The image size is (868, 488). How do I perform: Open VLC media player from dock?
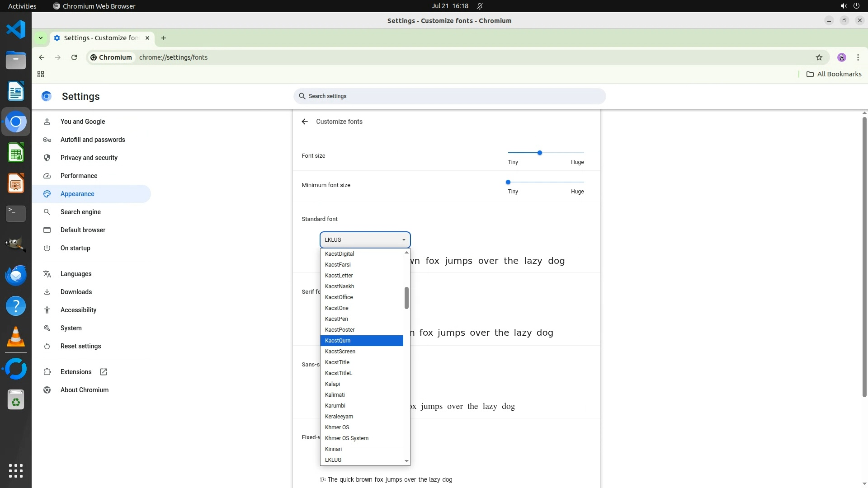[x=16, y=337]
